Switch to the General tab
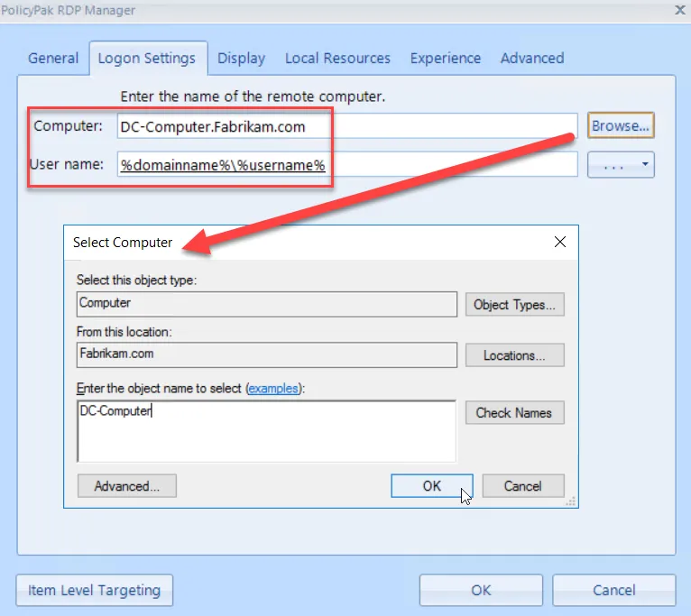This screenshot has width=691, height=616. pos(53,58)
